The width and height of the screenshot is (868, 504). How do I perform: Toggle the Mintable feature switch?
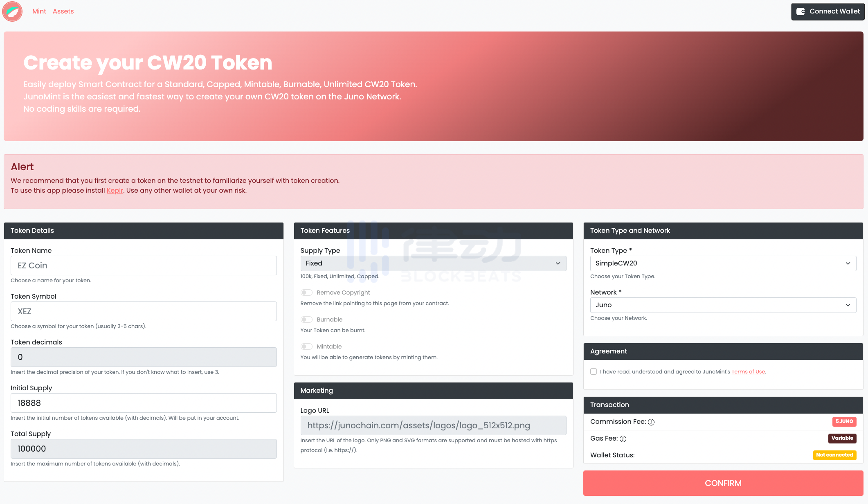pyautogui.click(x=306, y=346)
